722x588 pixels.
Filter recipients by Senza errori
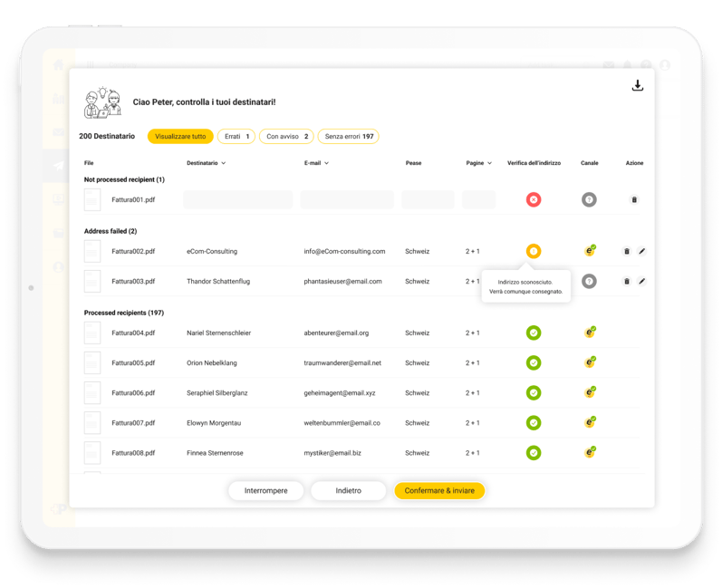tap(348, 136)
